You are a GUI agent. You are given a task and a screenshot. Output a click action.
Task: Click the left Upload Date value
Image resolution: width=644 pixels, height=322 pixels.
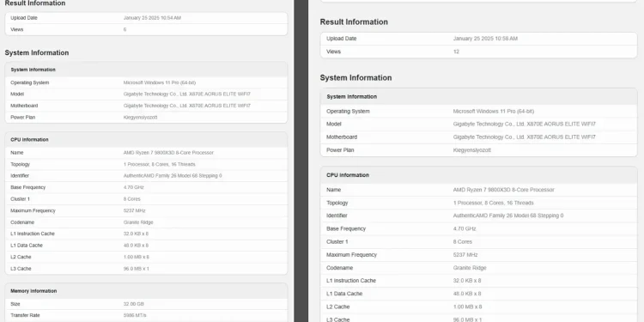coord(152,18)
